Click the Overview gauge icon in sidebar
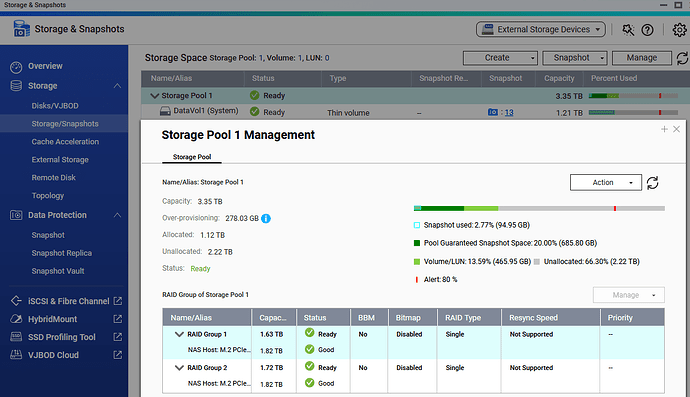Screen dimensions: 690x397 (x=16, y=67)
